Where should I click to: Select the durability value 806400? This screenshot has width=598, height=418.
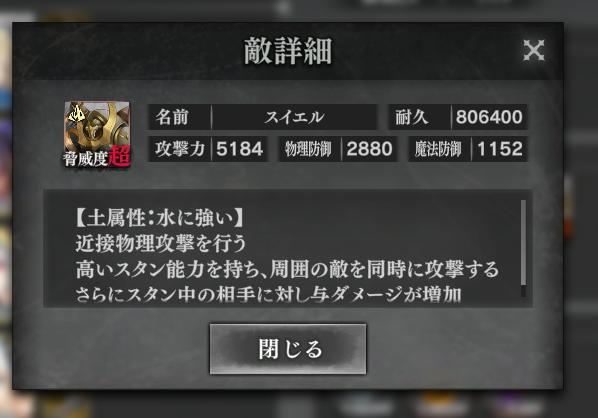point(489,117)
